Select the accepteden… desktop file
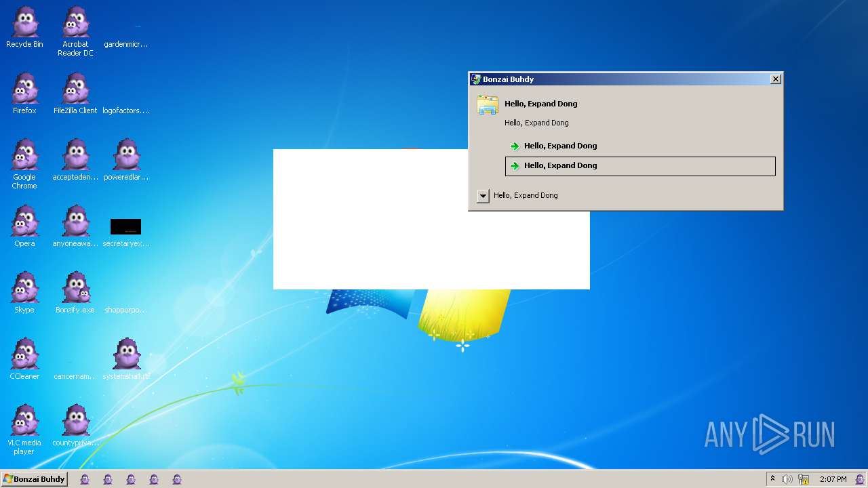The height and width of the screenshot is (488, 868). [x=75, y=160]
